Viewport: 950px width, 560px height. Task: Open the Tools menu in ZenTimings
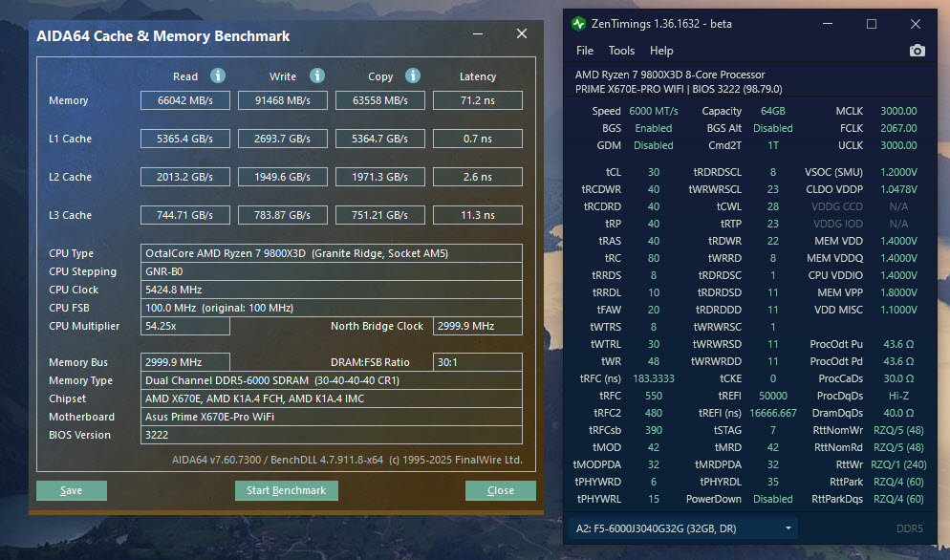coord(621,51)
